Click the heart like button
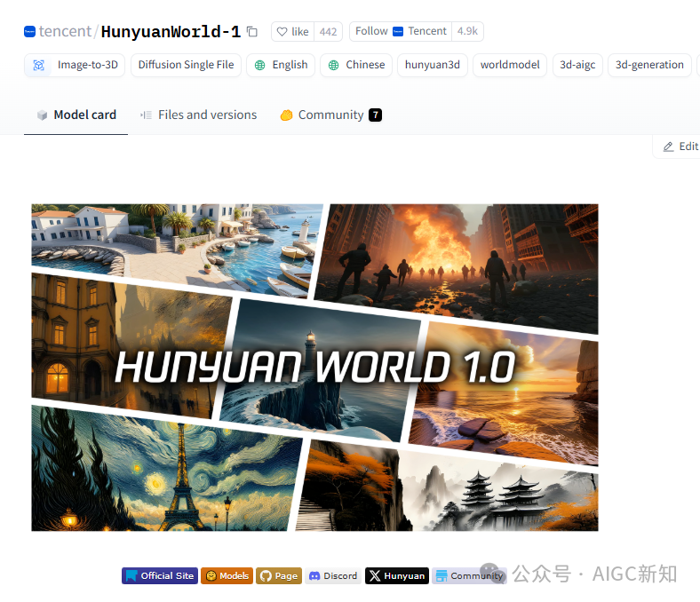700x602 pixels. [x=292, y=32]
